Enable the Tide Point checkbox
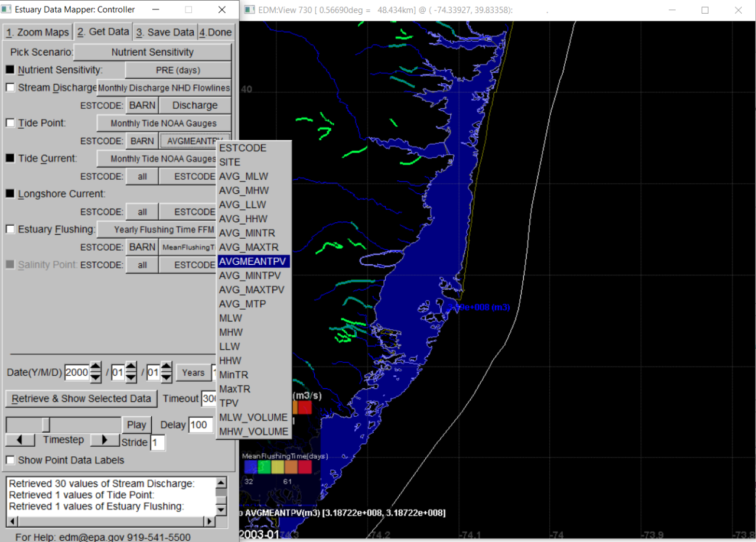The image size is (756, 542). tap(9, 123)
